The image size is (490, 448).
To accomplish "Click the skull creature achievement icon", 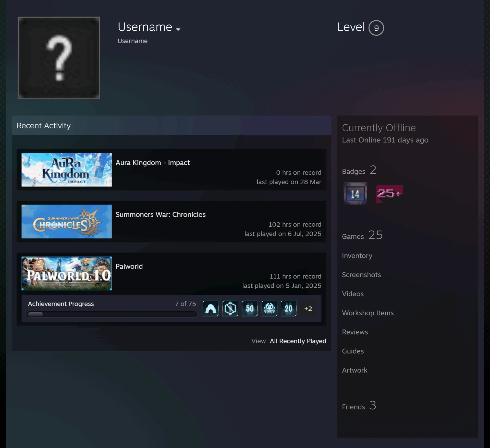I will (269, 309).
